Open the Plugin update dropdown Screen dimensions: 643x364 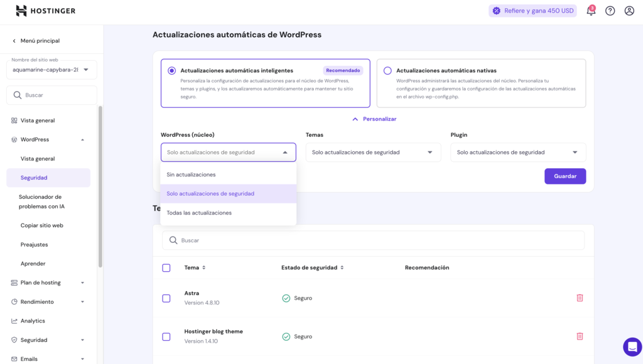click(x=517, y=152)
